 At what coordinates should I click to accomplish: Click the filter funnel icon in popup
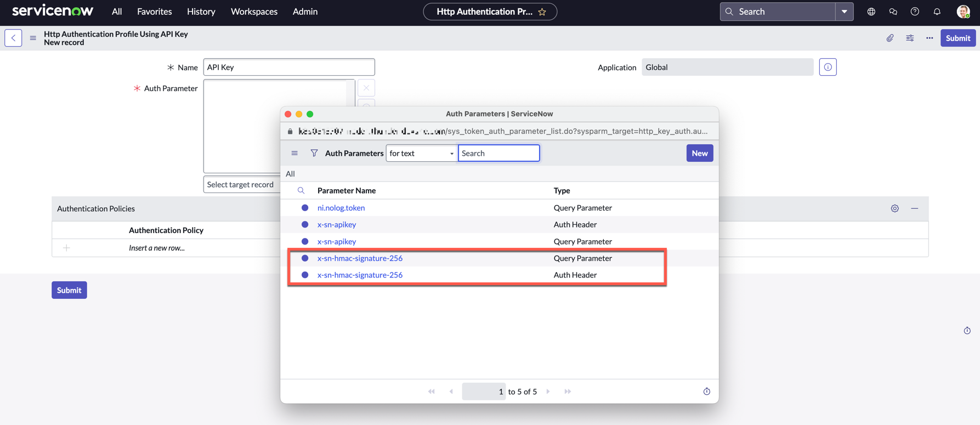pos(314,153)
